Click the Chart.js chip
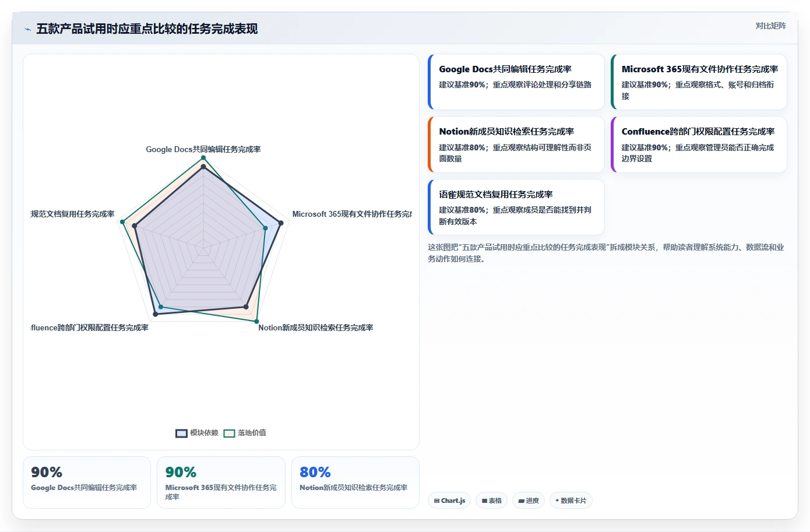810x532 pixels. click(x=449, y=501)
